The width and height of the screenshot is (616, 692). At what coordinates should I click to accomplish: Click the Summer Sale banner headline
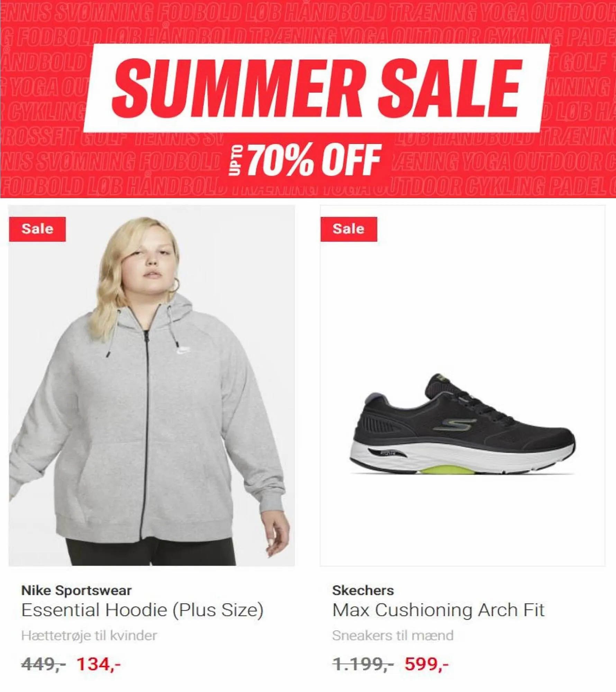(x=317, y=88)
